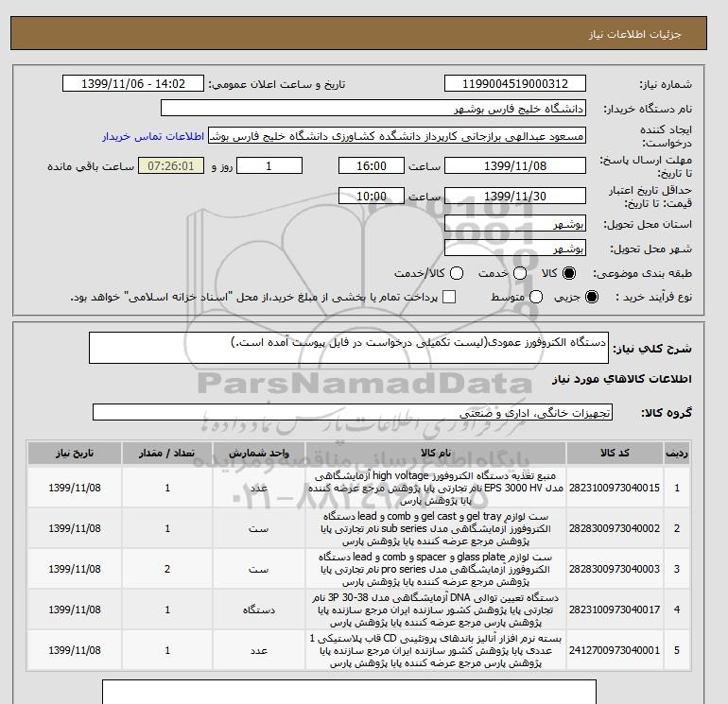The width and height of the screenshot is (728, 704).
Task: Select the خدمت radio button
Action: [520, 273]
